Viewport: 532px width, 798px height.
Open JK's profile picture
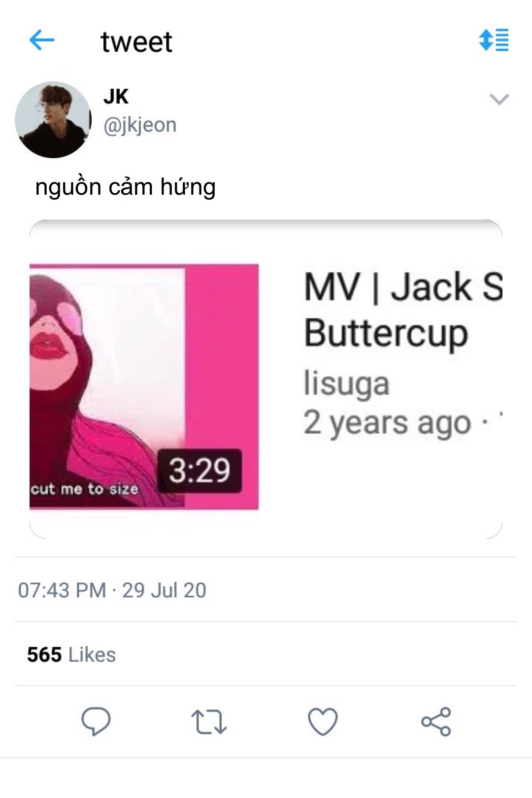pos(53,120)
